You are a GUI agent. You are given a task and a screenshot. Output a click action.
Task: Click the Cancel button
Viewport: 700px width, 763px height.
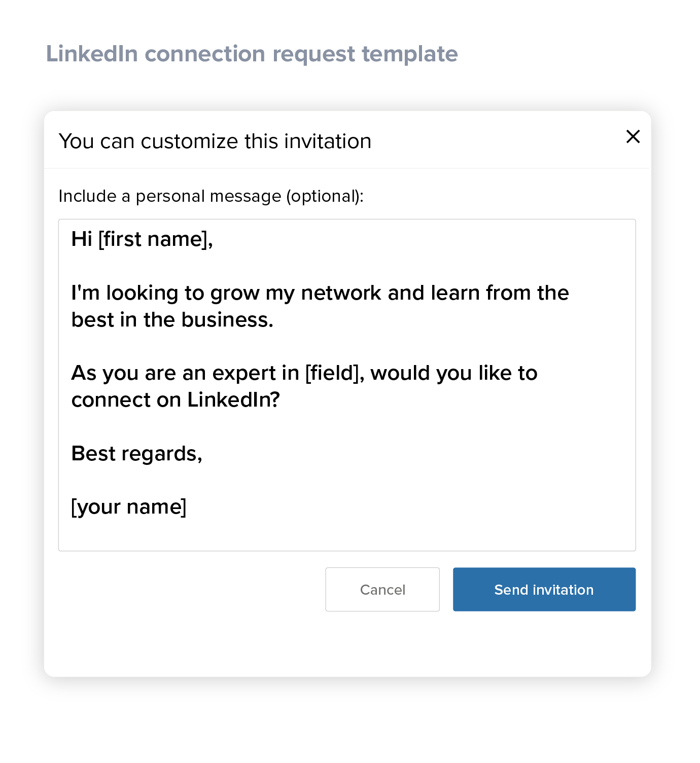382,589
